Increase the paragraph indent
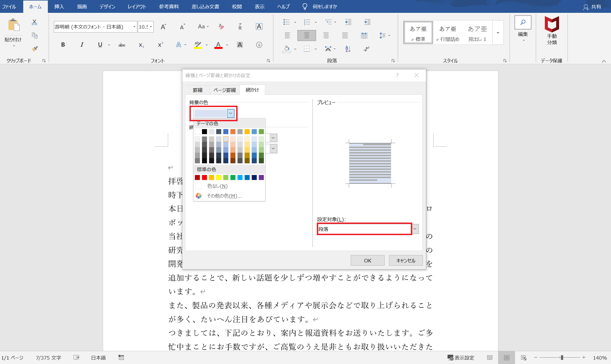Viewport: 611px width, 364px height. [367, 22]
